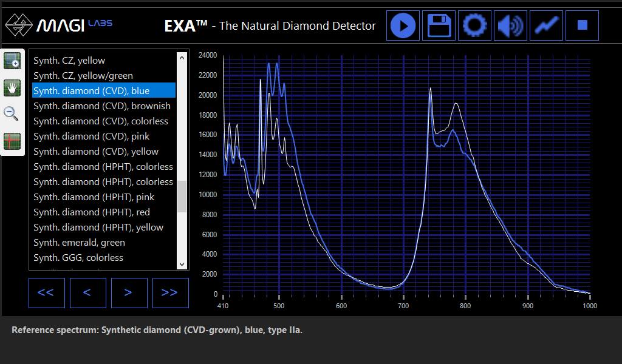Select 'Synth. CZ, yellow' in the list
Image resolution: width=622 pixels, height=364 pixels.
[x=103, y=60]
